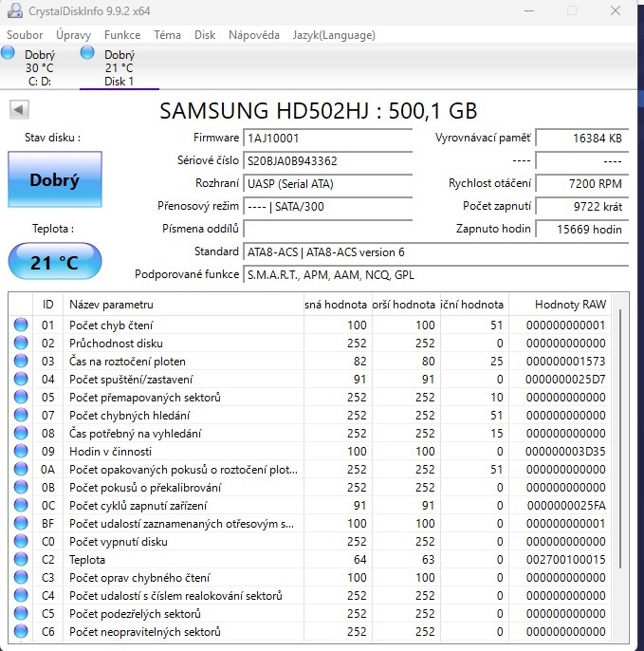The image size is (644, 651).
Task: Click the 16384 KB buffer size field
Action: [x=582, y=138]
